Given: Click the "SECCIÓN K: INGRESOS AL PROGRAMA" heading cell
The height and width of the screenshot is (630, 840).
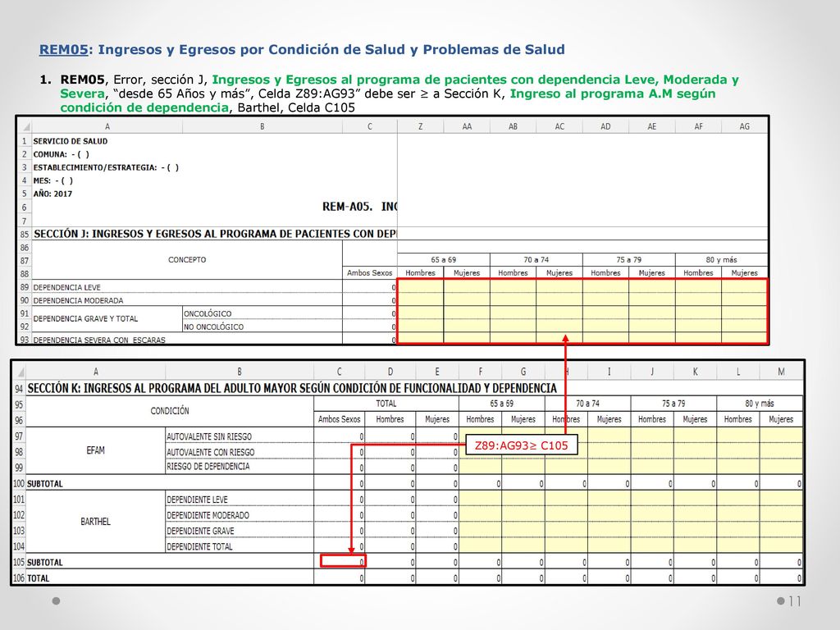Looking at the screenshot, I should pos(292,388).
